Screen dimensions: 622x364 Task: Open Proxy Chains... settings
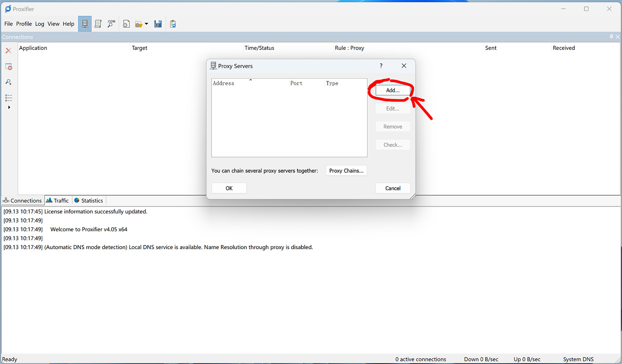click(346, 170)
